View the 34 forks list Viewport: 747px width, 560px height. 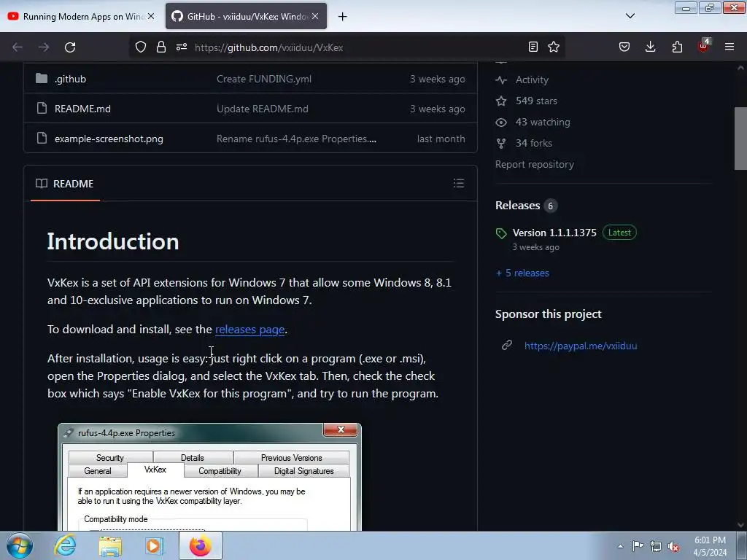[x=533, y=143]
